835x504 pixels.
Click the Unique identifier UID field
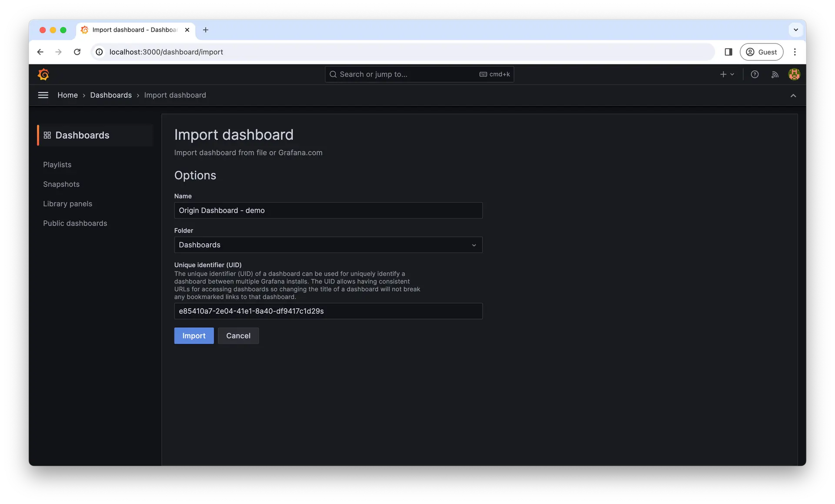click(328, 311)
